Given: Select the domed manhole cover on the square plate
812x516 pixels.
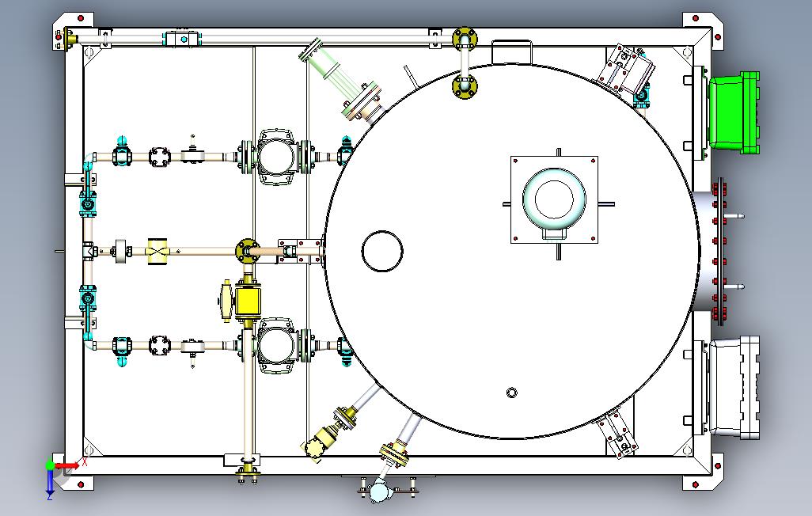Looking at the screenshot, I should pos(554,201).
